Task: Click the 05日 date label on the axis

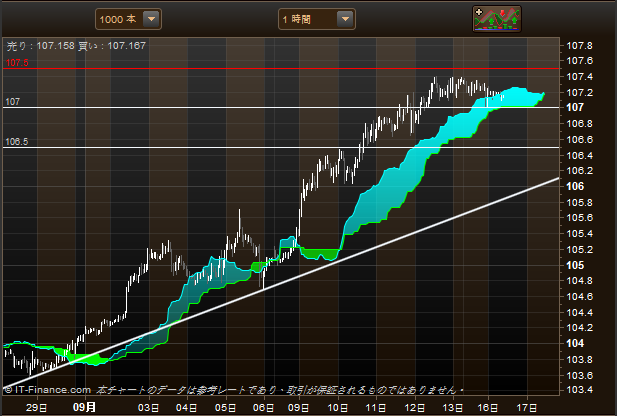Action: [x=226, y=407]
